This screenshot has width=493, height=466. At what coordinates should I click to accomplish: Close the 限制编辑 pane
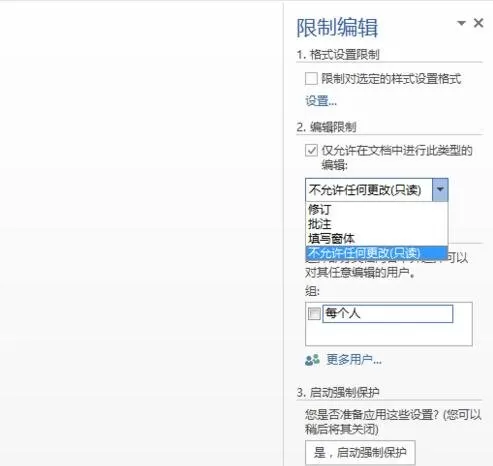coord(478,23)
